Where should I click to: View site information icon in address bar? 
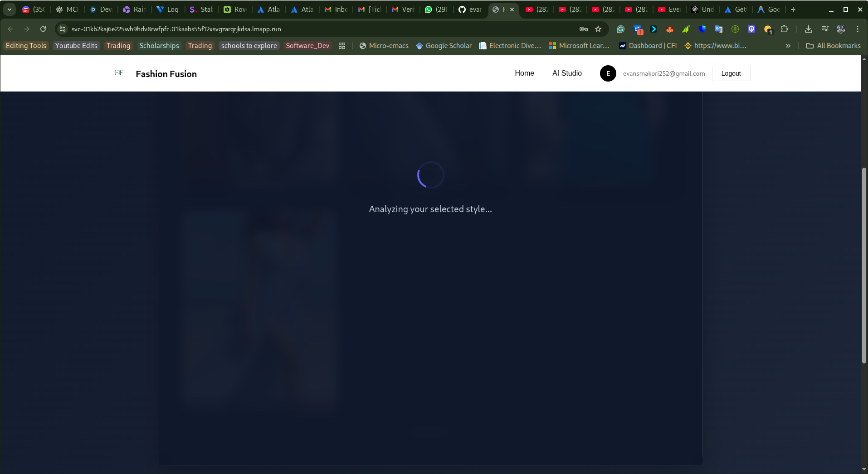coord(63,29)
